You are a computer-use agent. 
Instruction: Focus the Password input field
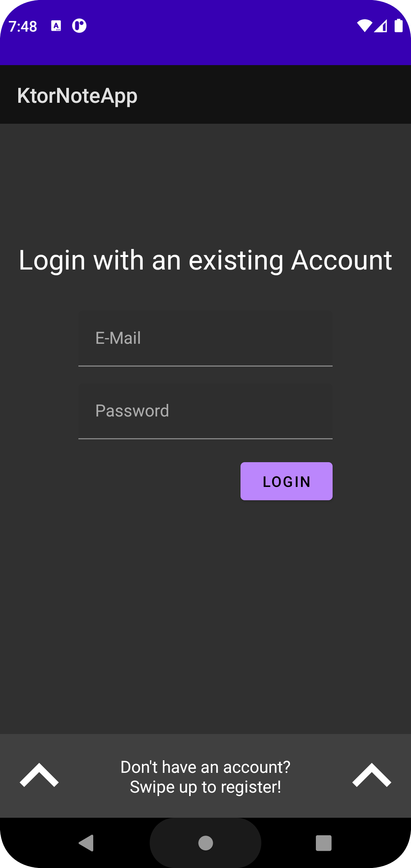click(205, 411)
